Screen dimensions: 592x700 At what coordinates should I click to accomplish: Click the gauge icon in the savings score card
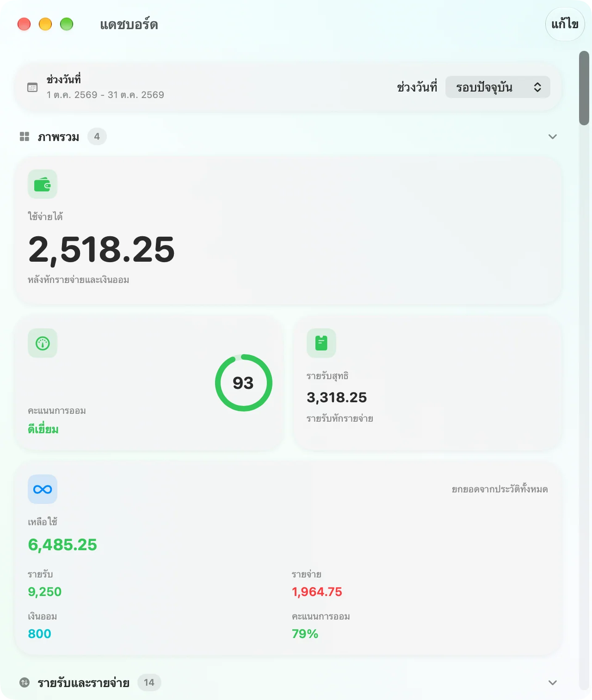pyautogui.click(x=43, y=343)
